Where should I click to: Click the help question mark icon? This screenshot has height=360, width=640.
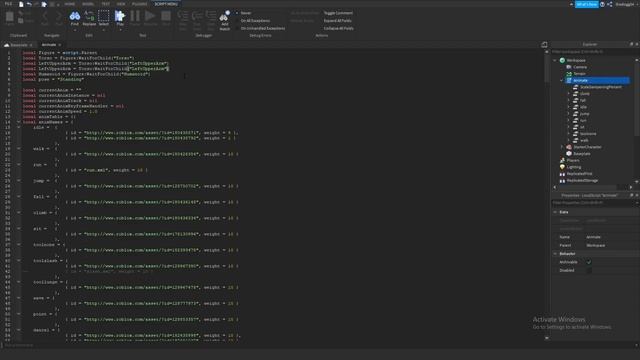pos(602,4)
